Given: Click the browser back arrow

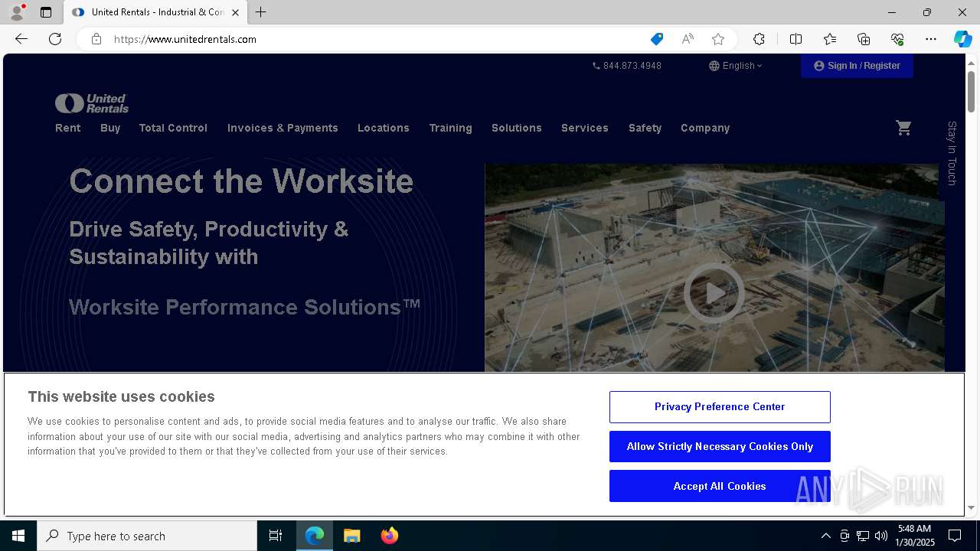Looking at the screenshot, I should click(x=21, y=39).
